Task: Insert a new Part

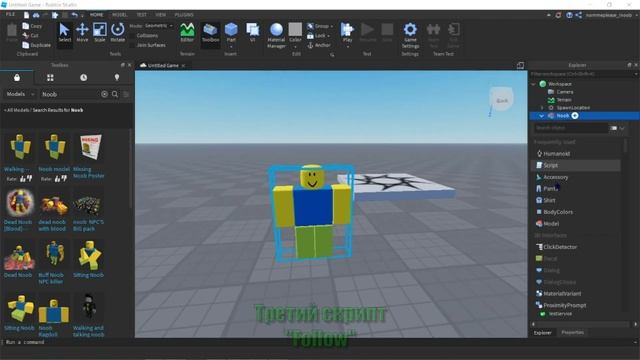Action: (231, 32)
